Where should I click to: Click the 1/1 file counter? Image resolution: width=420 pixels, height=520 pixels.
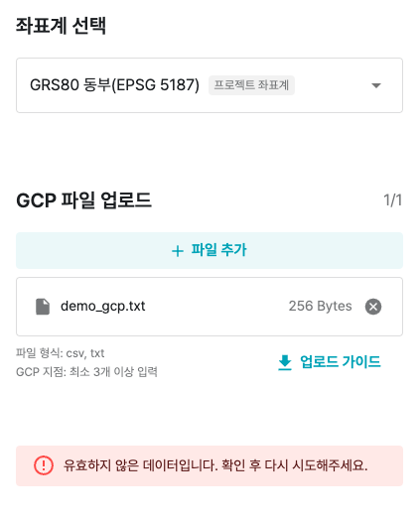(393, 200)
